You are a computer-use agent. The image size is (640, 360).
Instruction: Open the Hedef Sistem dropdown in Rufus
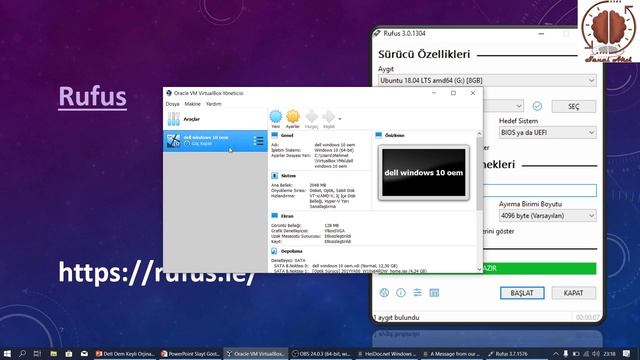click(547, 133)
